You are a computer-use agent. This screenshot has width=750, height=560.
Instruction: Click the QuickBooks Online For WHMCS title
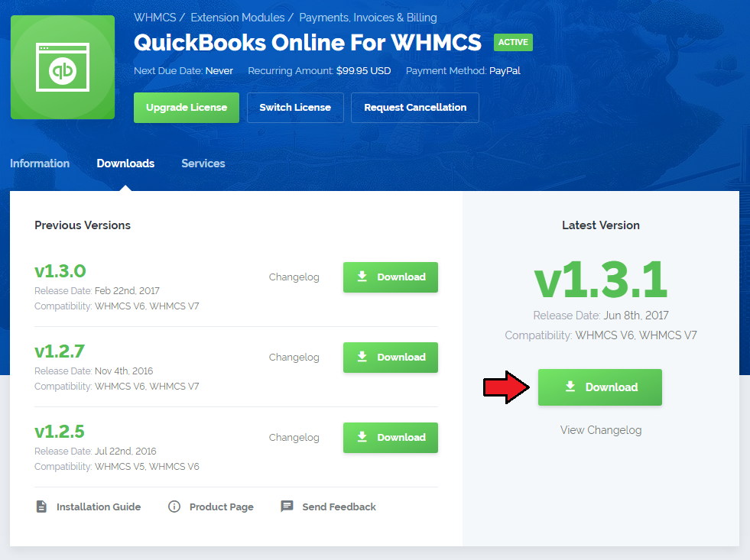pyautogui.click(x=307, y=43)
